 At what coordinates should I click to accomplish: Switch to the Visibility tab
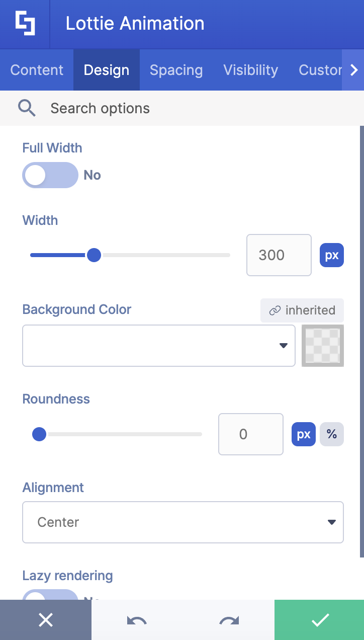[x=250, y=70]
